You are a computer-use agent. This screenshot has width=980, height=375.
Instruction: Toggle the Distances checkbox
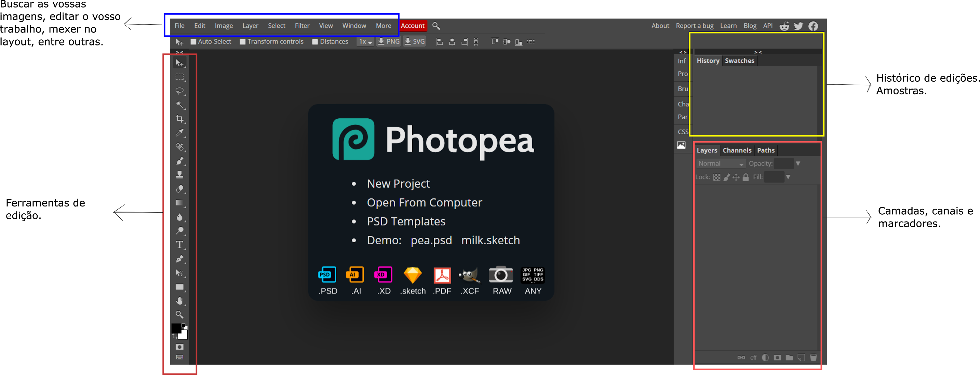[315, 41]
